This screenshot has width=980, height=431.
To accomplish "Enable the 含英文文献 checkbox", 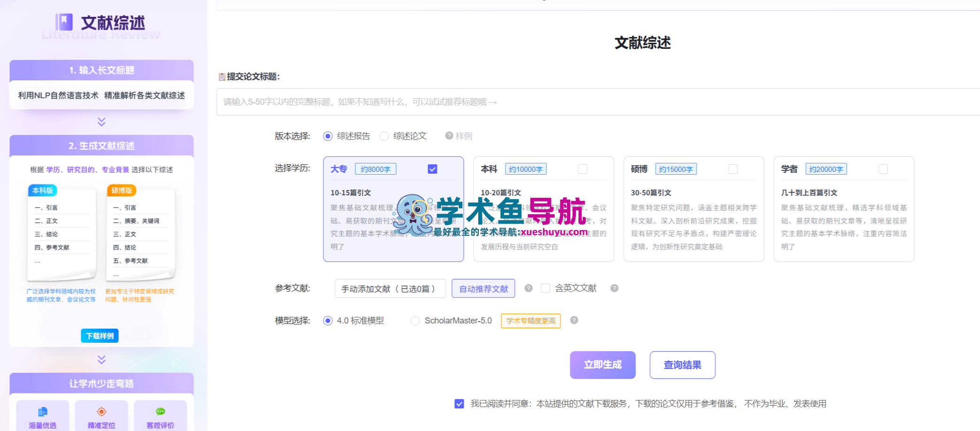I will [545, 288].
